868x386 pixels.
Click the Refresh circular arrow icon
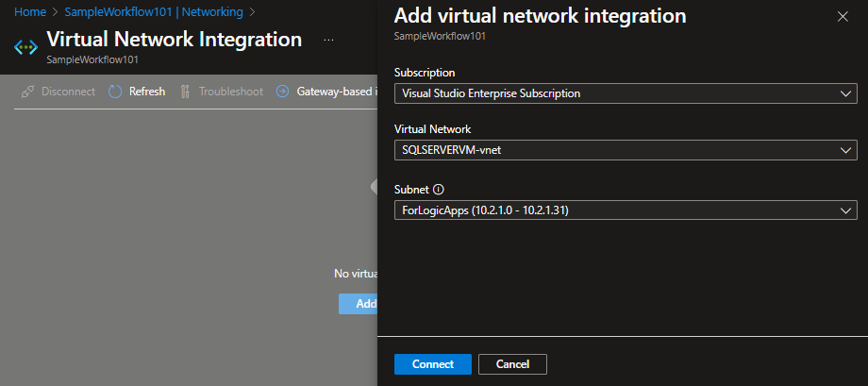[x=115, y=92]
